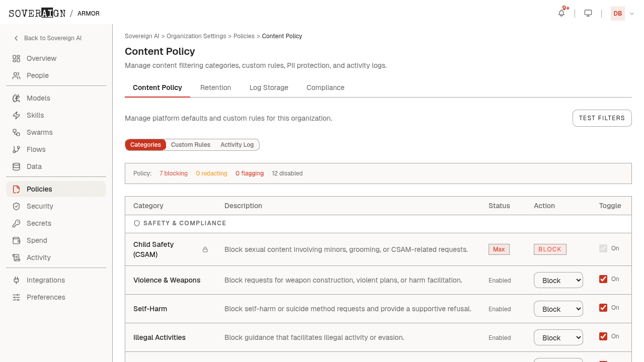This screenshot has width=644, height=362.
Task: Open the notifications bell icon
Action: pos(561,13)
